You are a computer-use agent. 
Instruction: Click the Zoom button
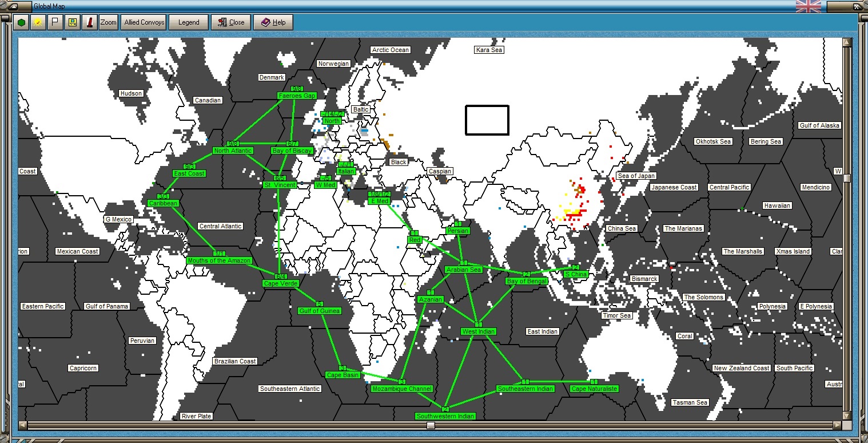[x=108, y=22]
